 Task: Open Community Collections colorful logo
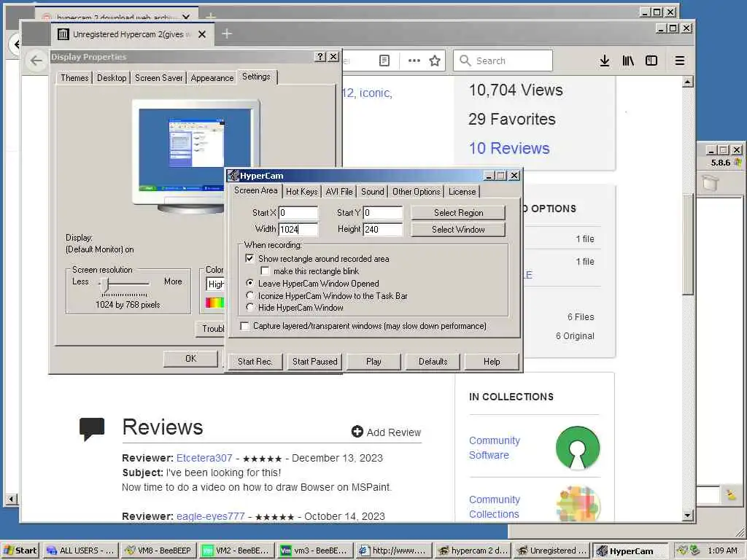pyautogui.click(x=578, y=505)
